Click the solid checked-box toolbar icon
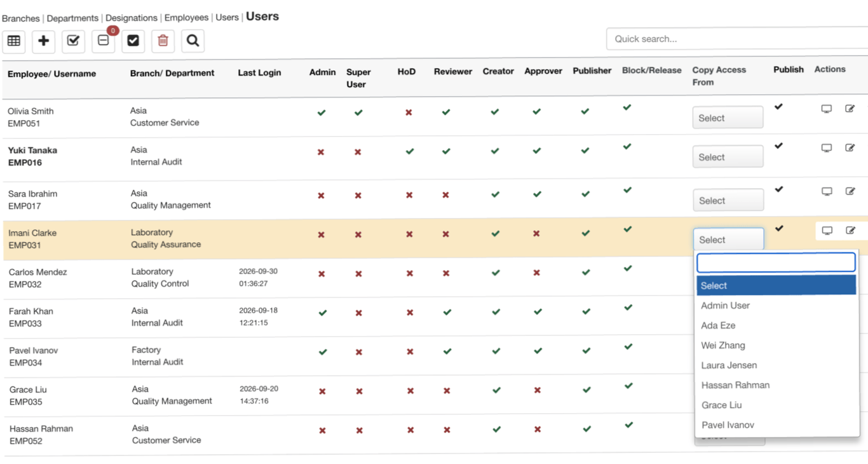The image size is (868, 464). click(x=133, y=41)
